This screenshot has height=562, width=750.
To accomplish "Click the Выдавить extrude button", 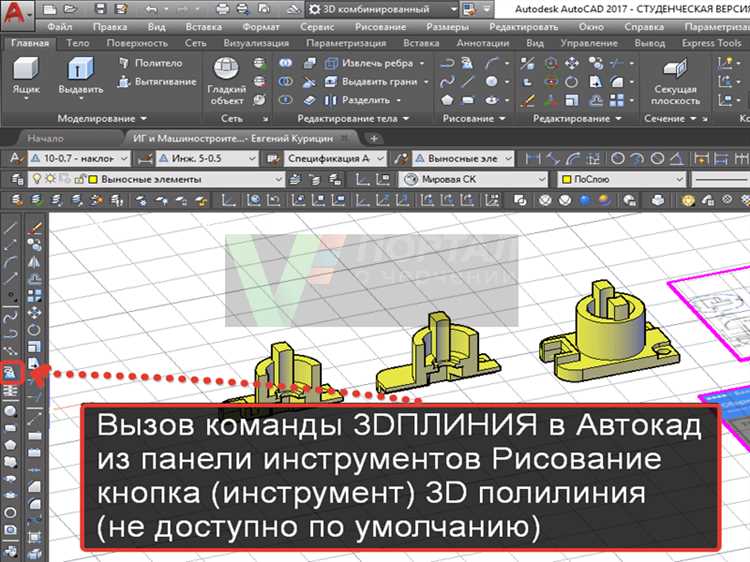I will 81,77.
